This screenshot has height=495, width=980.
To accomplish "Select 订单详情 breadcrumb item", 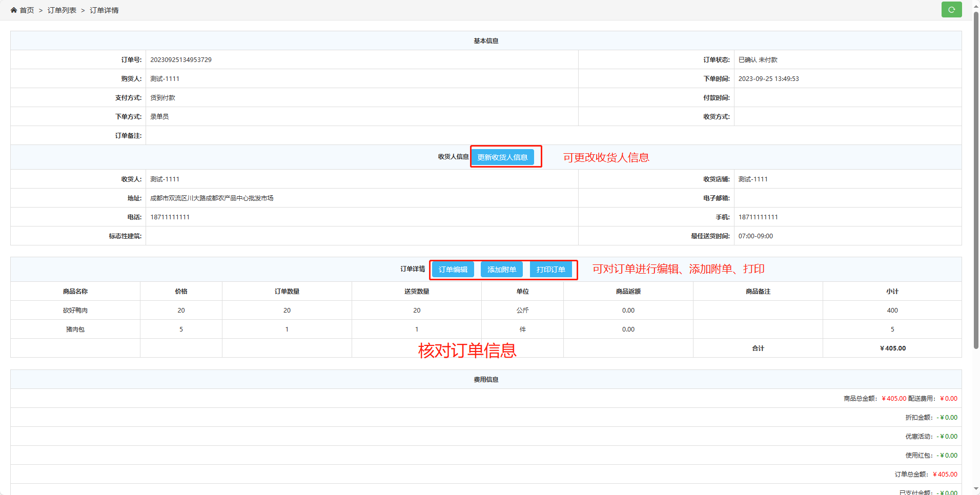I will [104, 10].
